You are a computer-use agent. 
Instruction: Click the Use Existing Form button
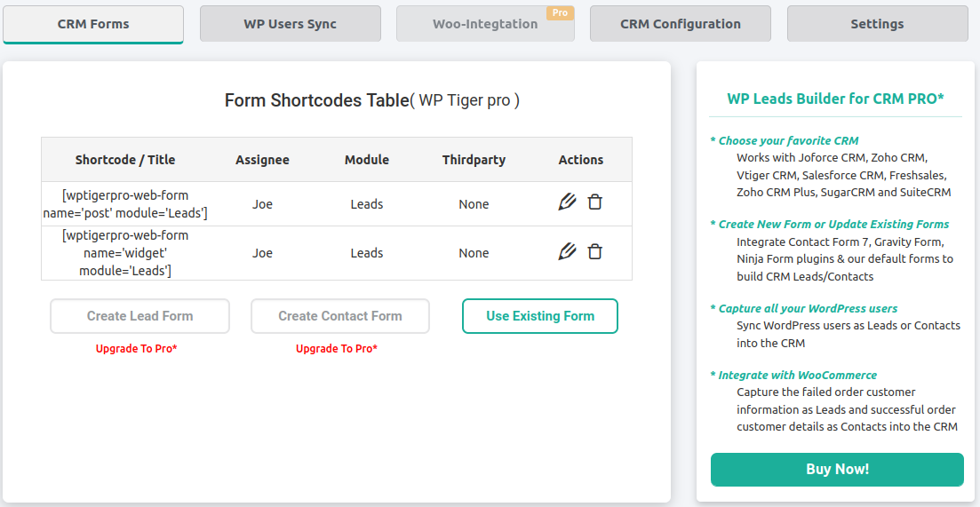click(x=540, y=316)
